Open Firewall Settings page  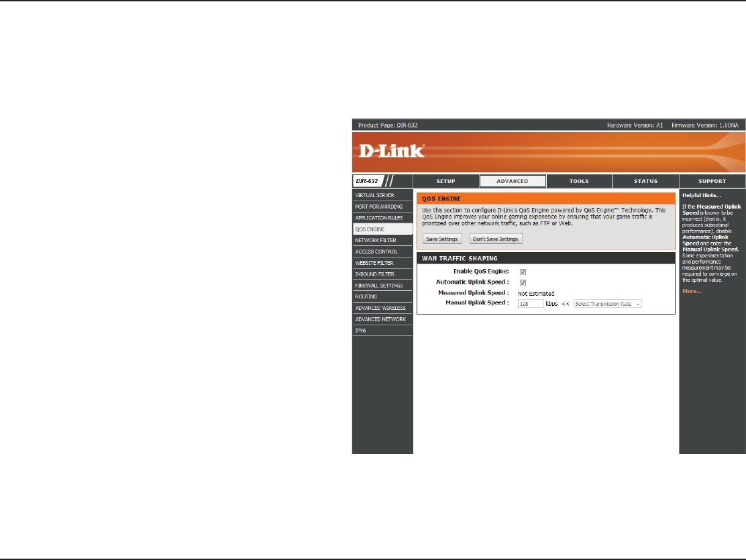tap(382, 286)
